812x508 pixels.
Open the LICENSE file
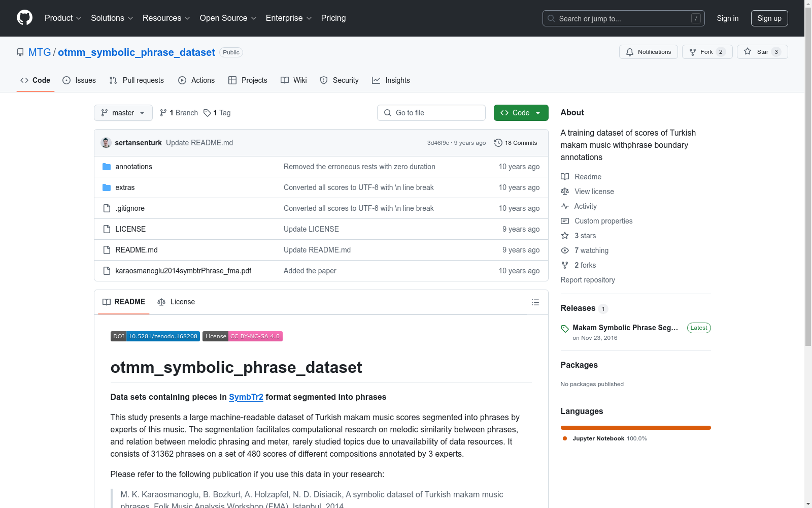click(x=130, y=229)
